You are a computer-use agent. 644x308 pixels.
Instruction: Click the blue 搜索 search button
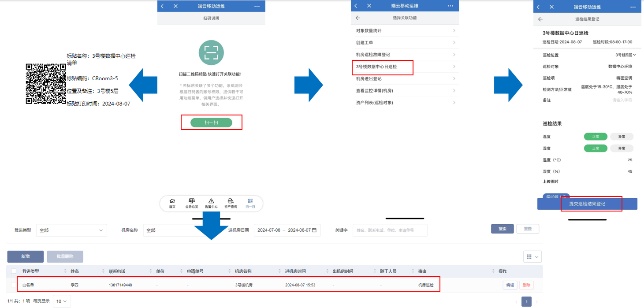[502, 229]
